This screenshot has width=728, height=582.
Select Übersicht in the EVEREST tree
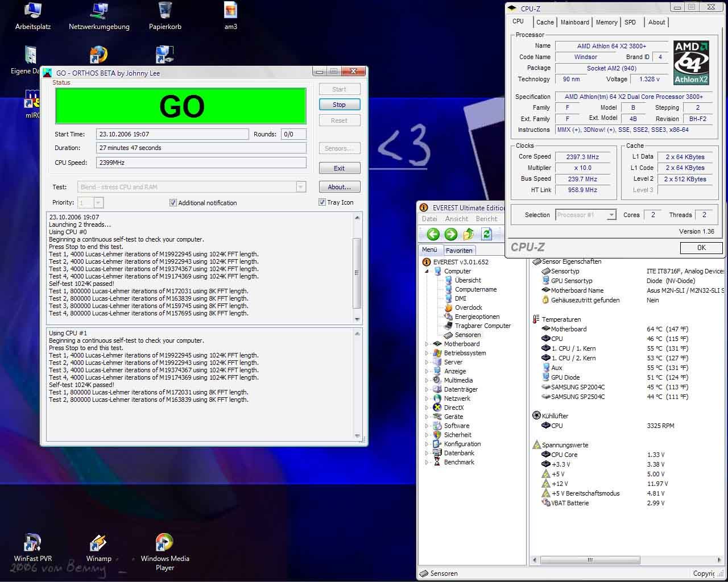468,280
